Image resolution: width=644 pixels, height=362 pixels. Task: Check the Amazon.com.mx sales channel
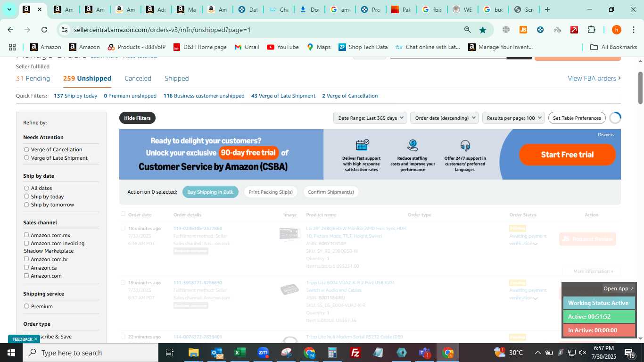click(26, 235)
